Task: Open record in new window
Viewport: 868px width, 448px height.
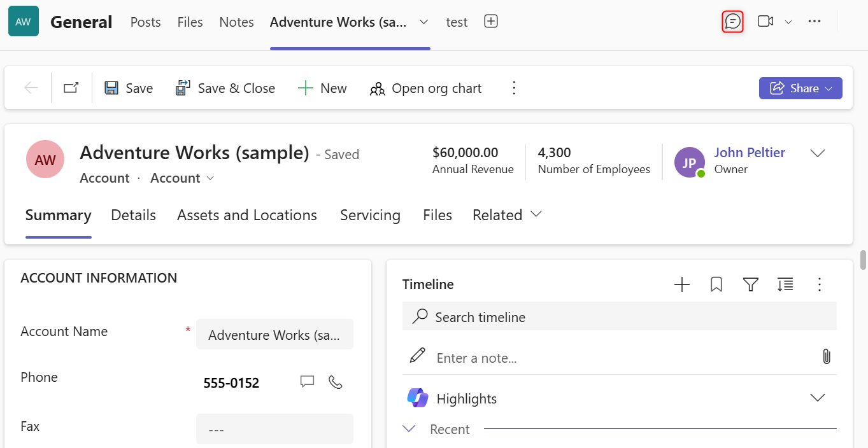Action: point(71,88)
